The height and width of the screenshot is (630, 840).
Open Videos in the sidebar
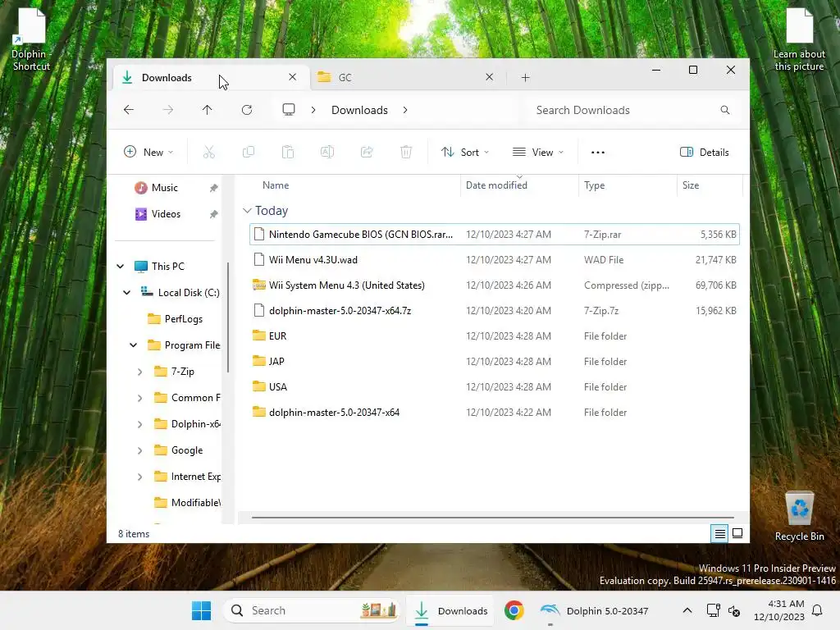166,214
